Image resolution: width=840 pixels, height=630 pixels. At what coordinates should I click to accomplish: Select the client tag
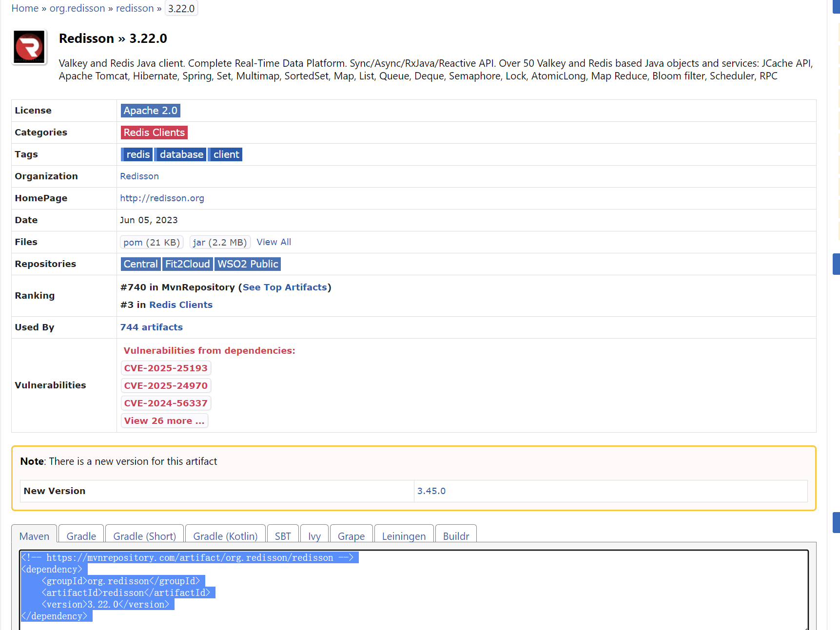225,154
